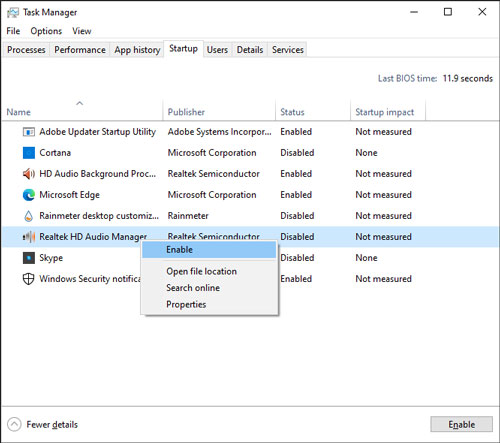500x443 pixels.
Task: Open the File menu
Action: click(13, 31)
